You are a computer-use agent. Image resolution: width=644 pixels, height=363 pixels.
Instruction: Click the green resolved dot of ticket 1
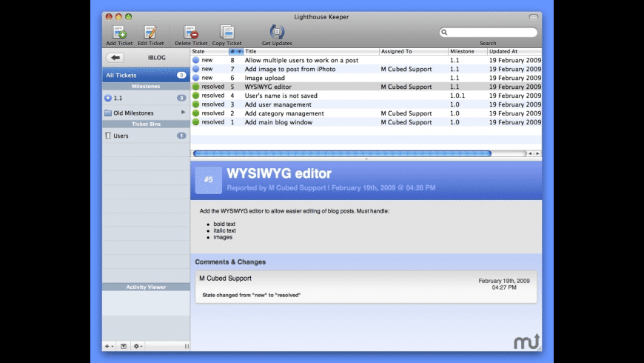coord(196,122)
